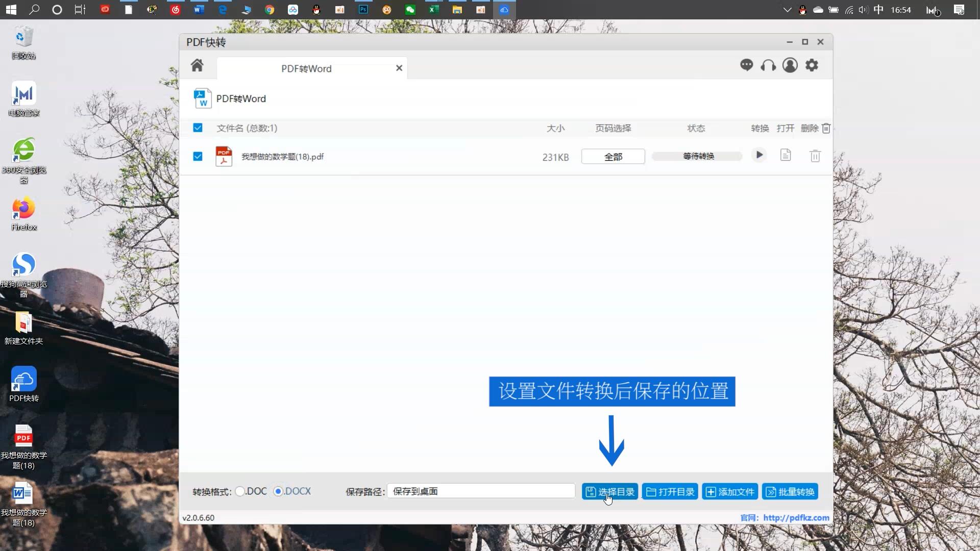Uncheck the 我想做的数学题(18).pdf file checkbox

click(197, 156)
